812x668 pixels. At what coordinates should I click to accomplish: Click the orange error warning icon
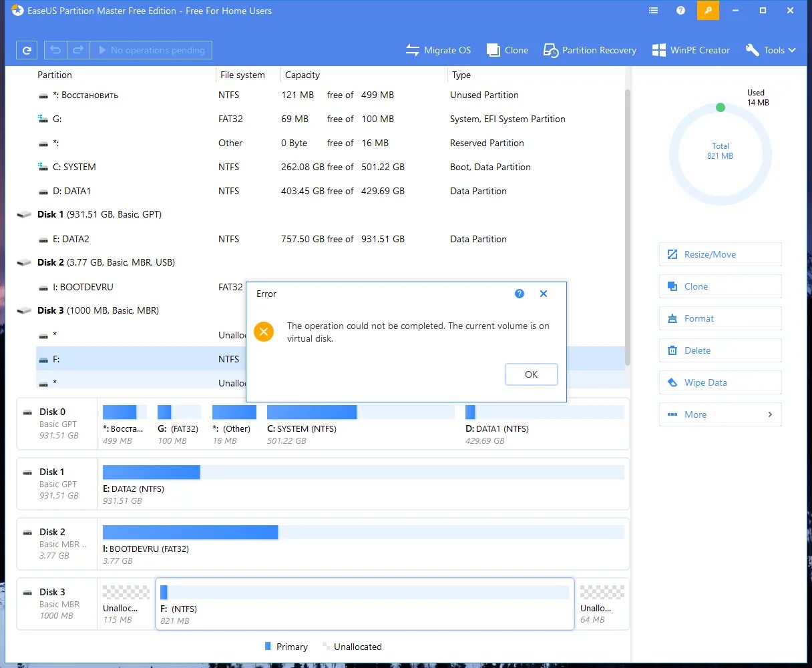coord(264,331)
